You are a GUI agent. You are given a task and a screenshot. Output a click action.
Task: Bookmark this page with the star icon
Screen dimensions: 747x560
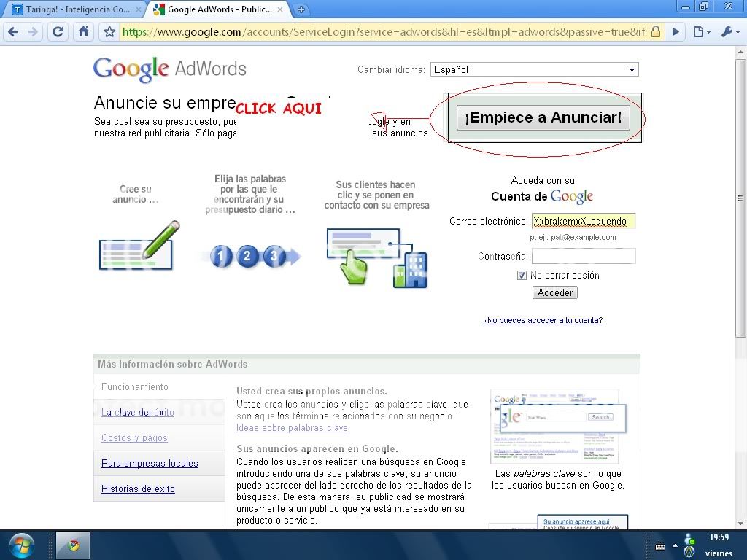click(x=109, y=32)
